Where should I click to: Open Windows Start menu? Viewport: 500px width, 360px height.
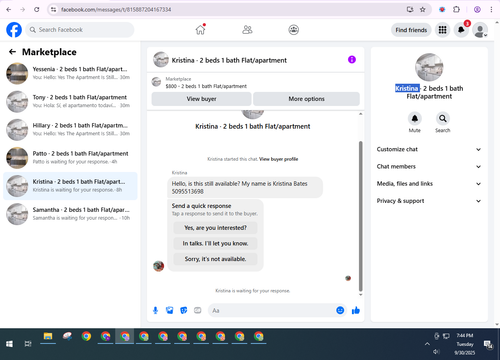coord(9,344)
